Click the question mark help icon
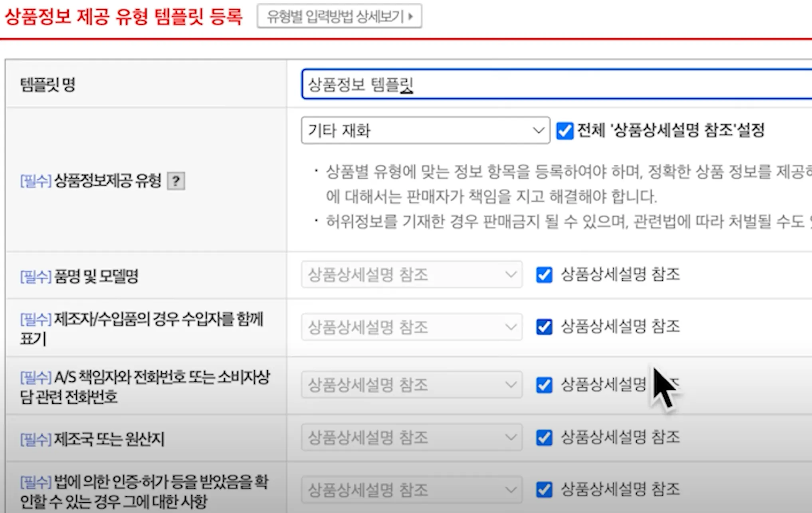Image resolution: width=812 pixels, height=513 pixels. tap(176, 181)
